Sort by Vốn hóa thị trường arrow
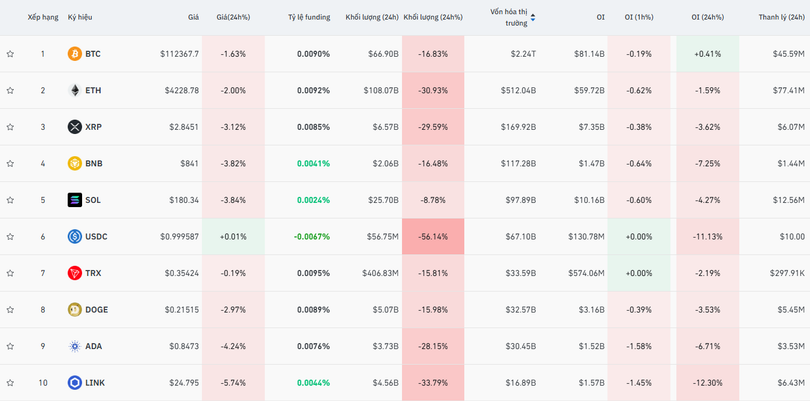Image resolution: width=810 pixels, height=401 pixels. coord(532,17)
